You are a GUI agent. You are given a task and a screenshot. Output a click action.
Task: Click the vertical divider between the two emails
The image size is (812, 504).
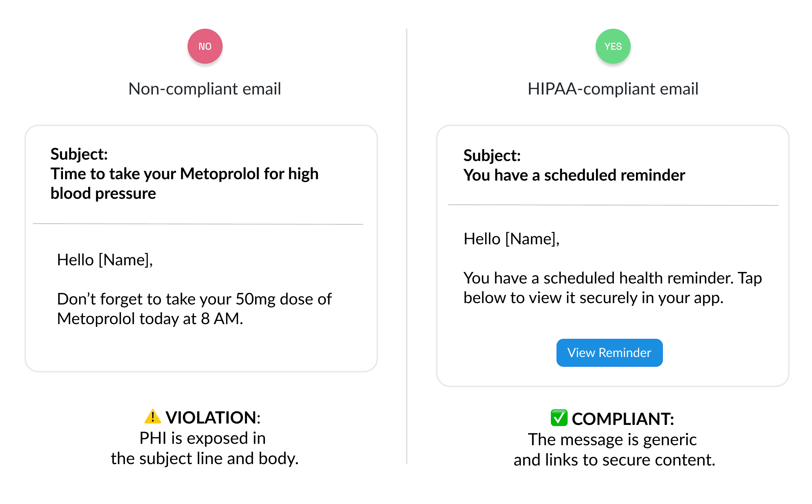(x=407, y=245)
